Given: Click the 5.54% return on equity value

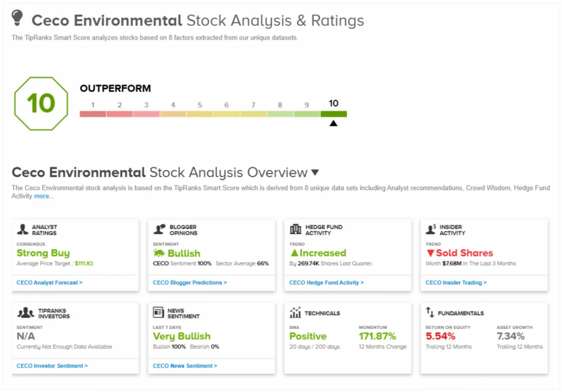Looking at the screenshot, I should pyautogui.click(x=440, y=336).
